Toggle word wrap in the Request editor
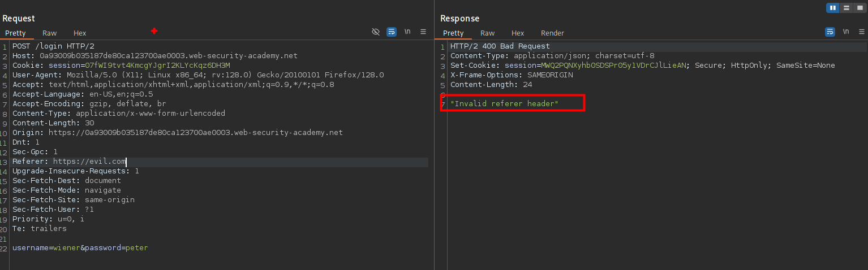The width and height of the screenshot is (868, 270). pyautogui.click(x=392, y=32)
